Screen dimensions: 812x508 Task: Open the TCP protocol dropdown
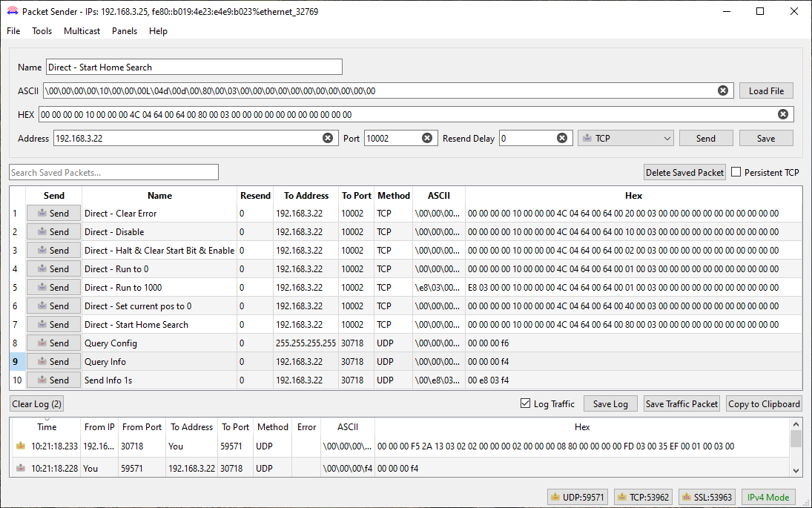coord(625,138)
